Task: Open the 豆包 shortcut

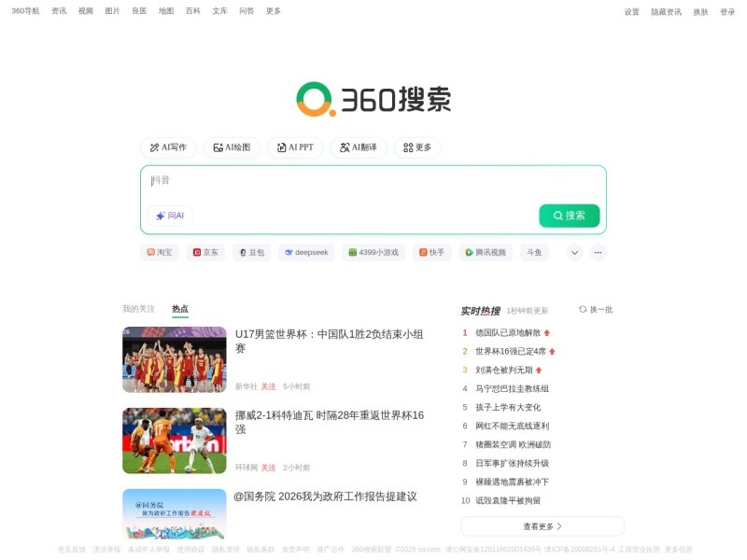Action: pyautogui.click(x=252, y=252)
